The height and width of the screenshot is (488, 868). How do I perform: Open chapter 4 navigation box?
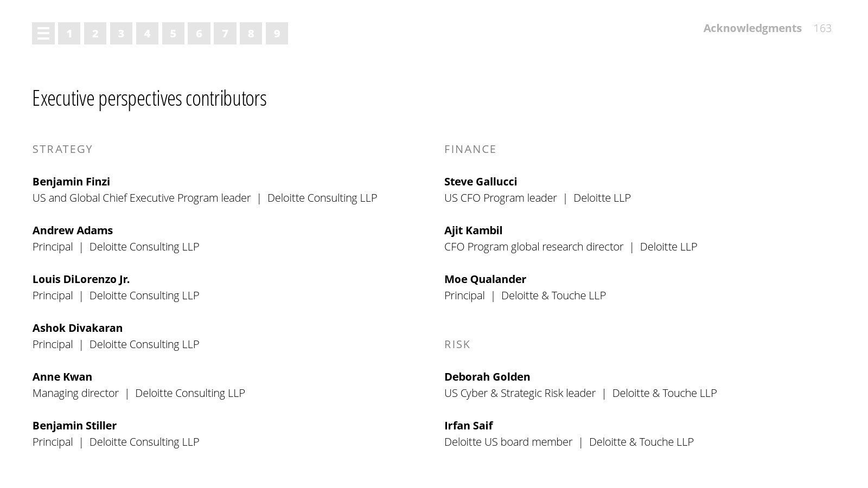(147, 34)
